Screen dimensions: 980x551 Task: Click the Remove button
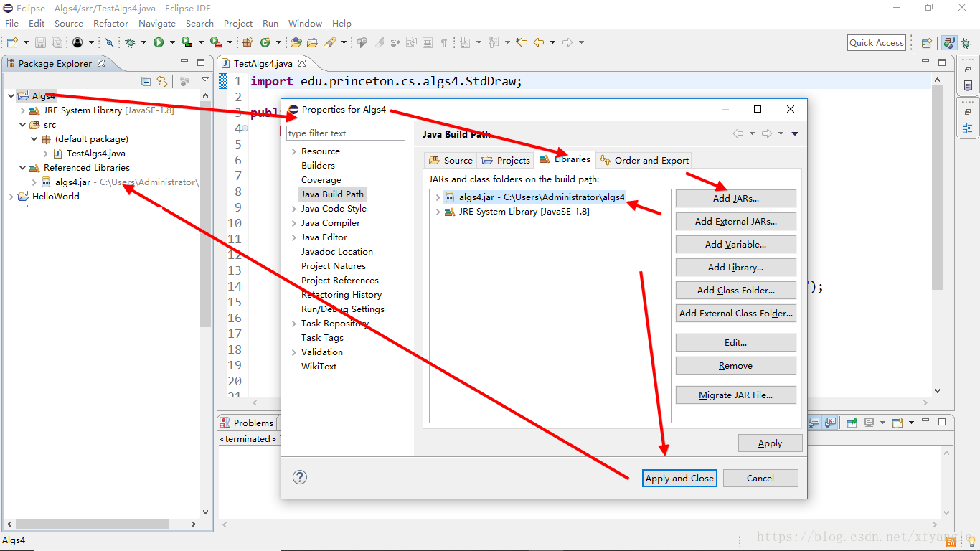point(735,365)
